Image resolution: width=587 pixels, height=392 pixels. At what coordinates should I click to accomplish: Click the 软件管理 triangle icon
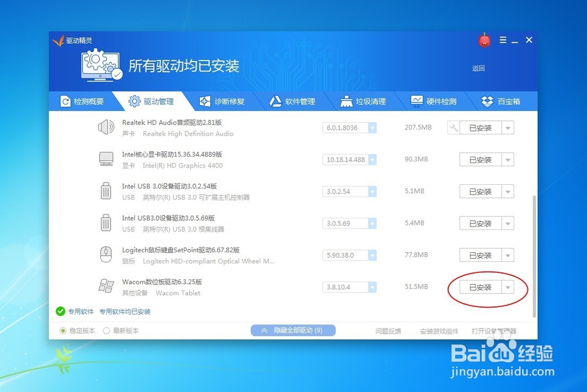click(x=275, y=101)
